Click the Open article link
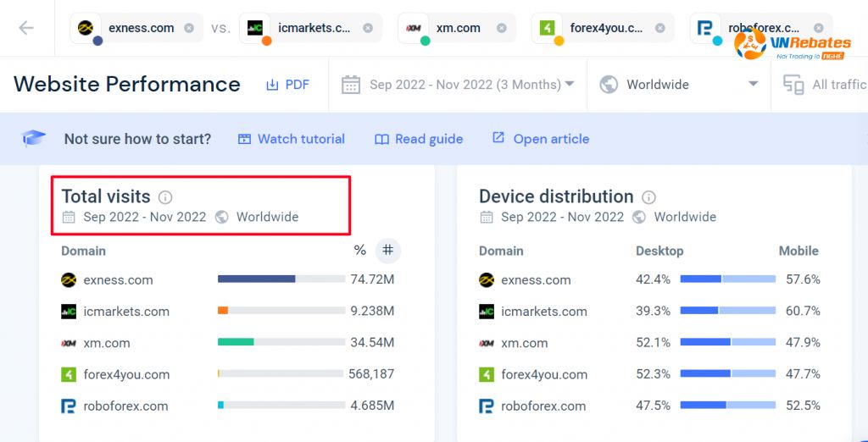This screenshot has width=868, height=442. (x=540, y=139)
